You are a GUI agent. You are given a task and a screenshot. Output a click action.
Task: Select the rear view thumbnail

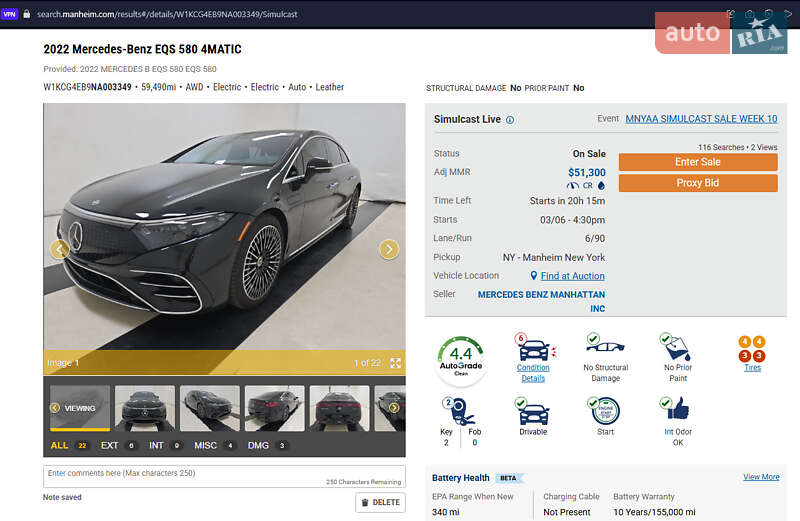pos(339,408)
